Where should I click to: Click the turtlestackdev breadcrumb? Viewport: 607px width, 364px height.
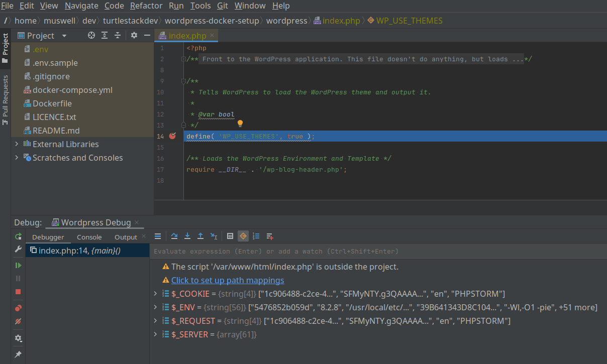click(131, 21)
